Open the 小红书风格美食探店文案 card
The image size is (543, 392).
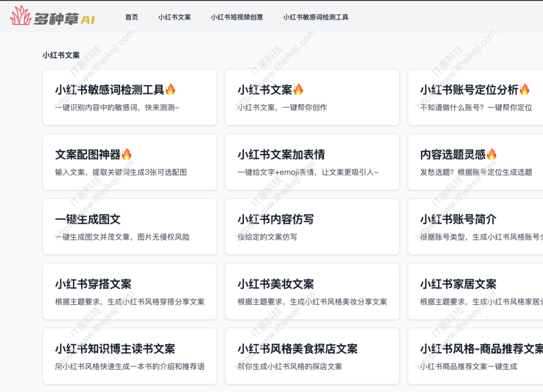[x=312, y=356]
